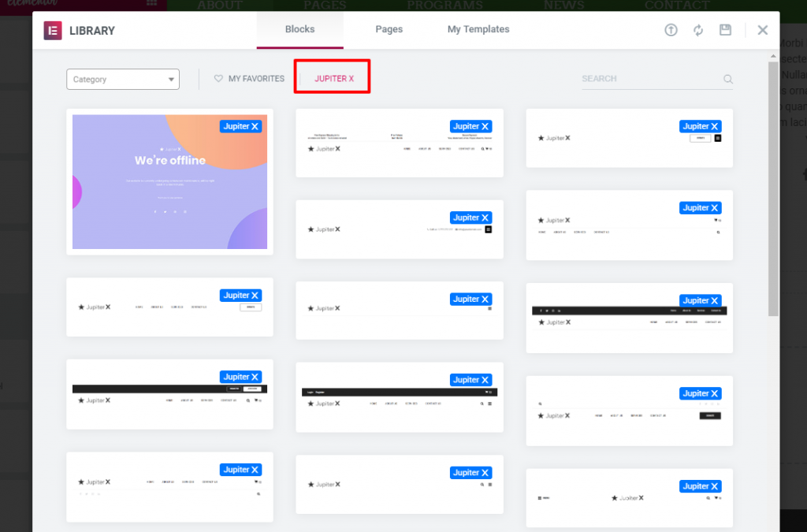Switch to the Blocks tab
Viewport: 807px width, 532px height.
pyautogui.click(x=299, y=29)
